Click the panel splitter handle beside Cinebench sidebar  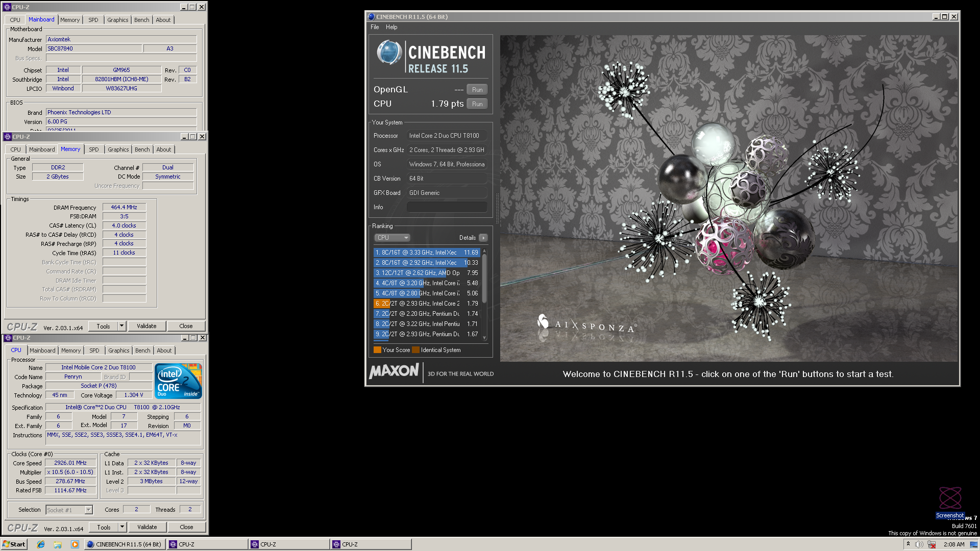[497, 208]
